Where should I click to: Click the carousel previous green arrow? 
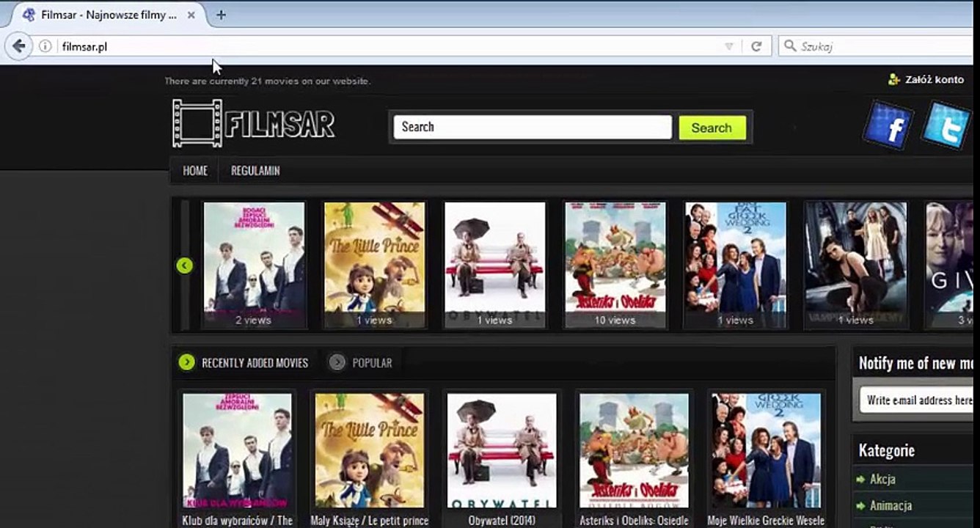[x=185, y=265]
